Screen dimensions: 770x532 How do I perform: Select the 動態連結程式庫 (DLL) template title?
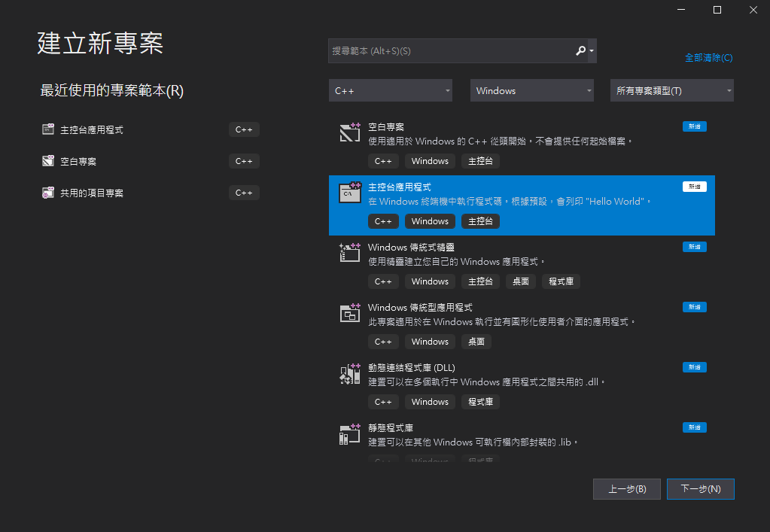coord(412,368)
